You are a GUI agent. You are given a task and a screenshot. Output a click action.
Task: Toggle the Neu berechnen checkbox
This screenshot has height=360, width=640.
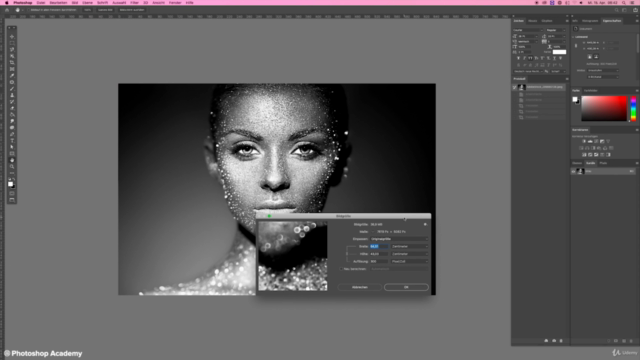click(x=341, y=269)
